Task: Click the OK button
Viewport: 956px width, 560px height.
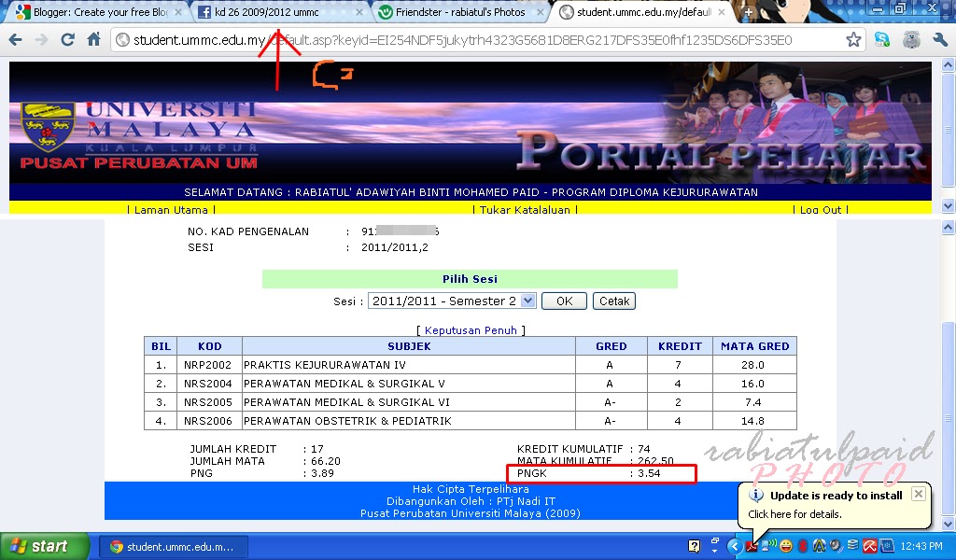Action: pyautogui.click(x=564, y=301)
